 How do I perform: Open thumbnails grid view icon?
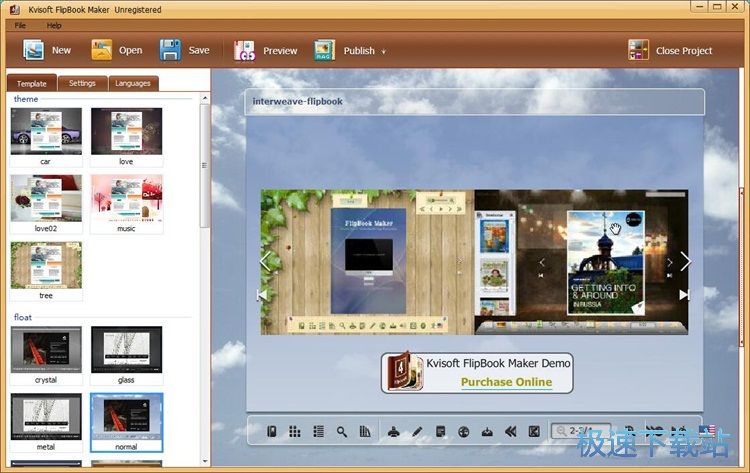pos(295,432)
